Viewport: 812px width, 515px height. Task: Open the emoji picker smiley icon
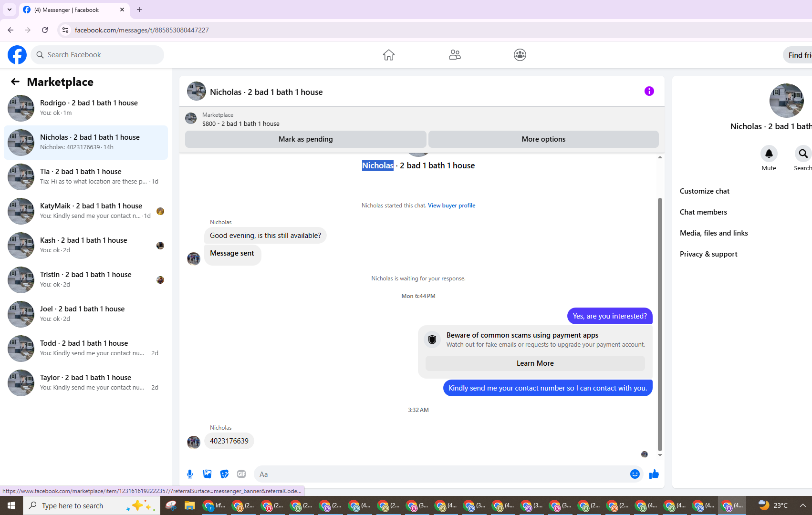(x=635, y=474)
